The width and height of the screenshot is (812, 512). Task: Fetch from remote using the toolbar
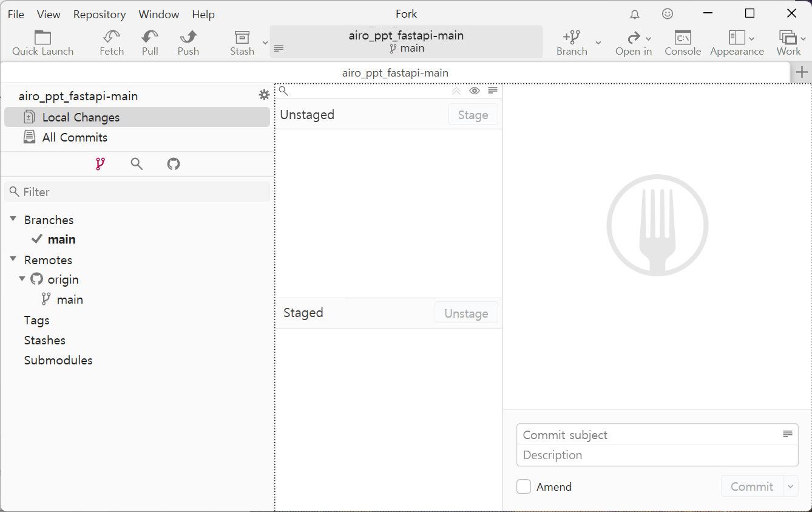pyautogui.click(x=112, y=43)
